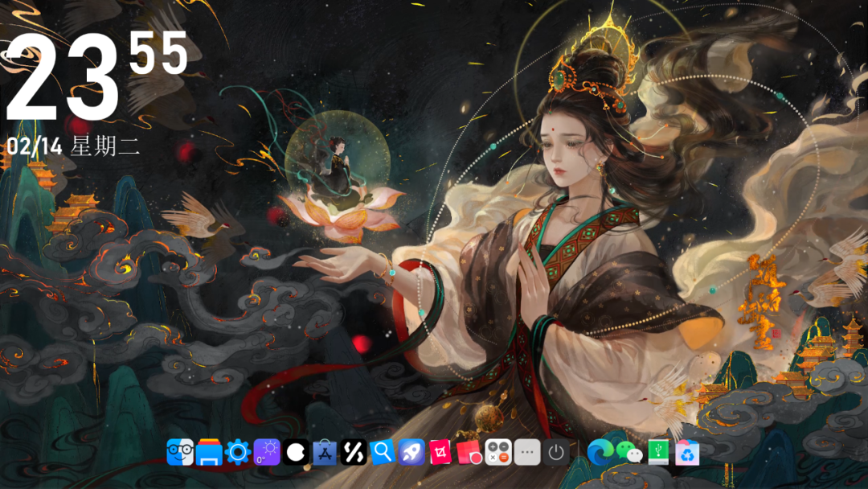The width and height of the screenshot is (868, 489).
Task: Launch Microsoft Edge from the dock
Action: coord(600,452)
